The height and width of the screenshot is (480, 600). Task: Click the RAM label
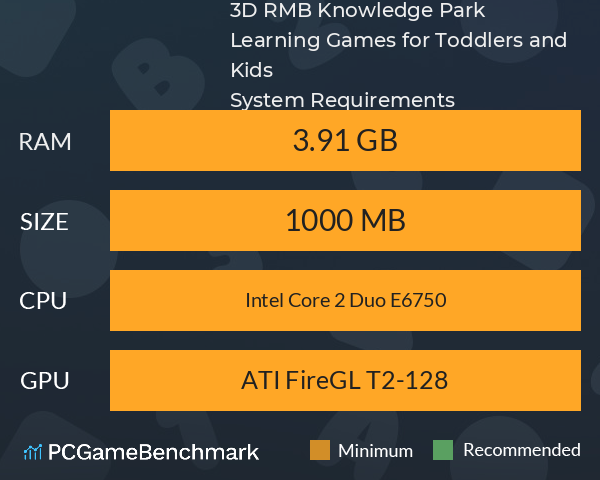click(45, 142)
